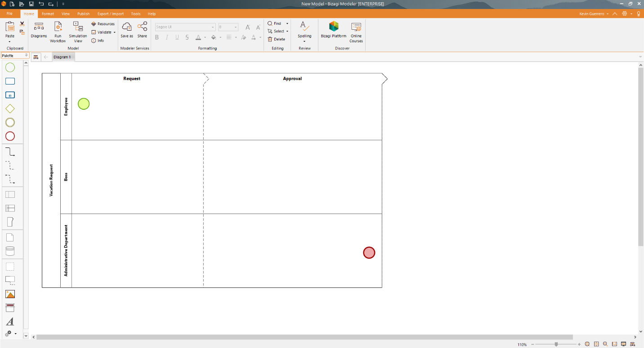Click the horizontal scrollbar of the canvas
The height and width of the screenshot is (348, 644).
pyautogui.click(x=304, y=337)
